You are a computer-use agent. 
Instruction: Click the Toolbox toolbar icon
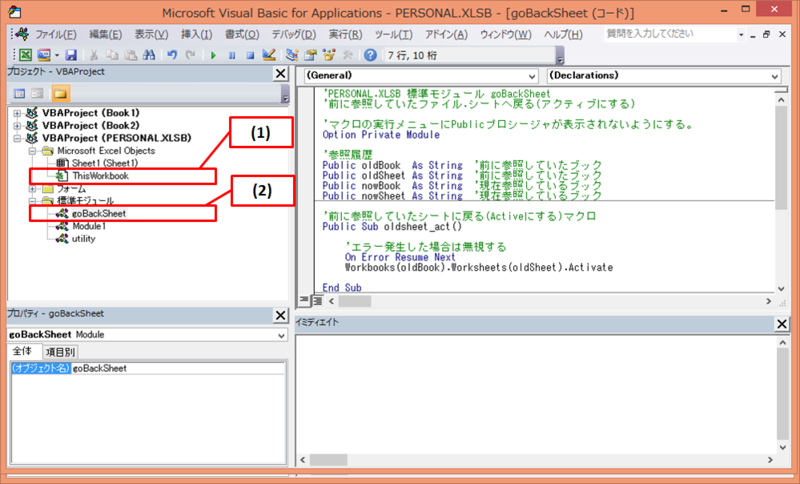(x=348, y=55)
